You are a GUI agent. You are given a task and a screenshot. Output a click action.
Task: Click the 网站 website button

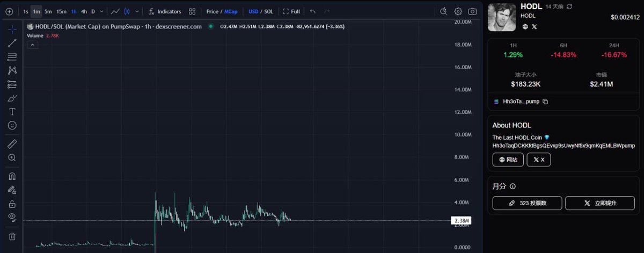click(x=508, y=160)
